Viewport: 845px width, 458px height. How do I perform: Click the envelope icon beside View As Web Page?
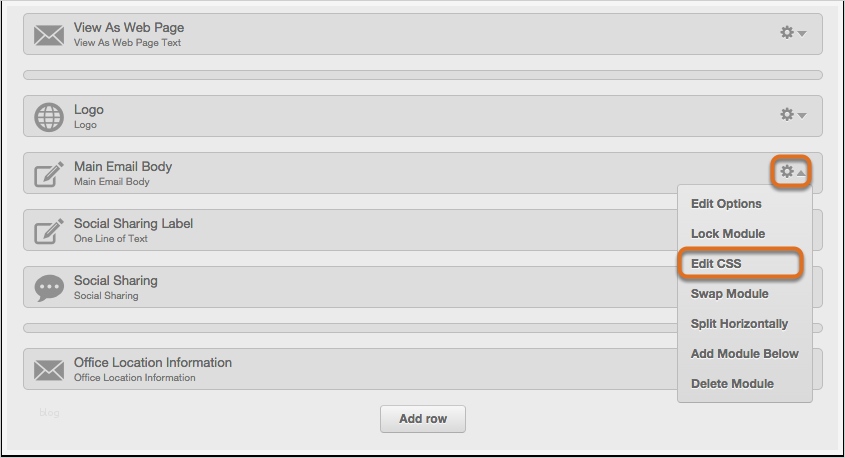pyautogui.click(x=49, y=35)
